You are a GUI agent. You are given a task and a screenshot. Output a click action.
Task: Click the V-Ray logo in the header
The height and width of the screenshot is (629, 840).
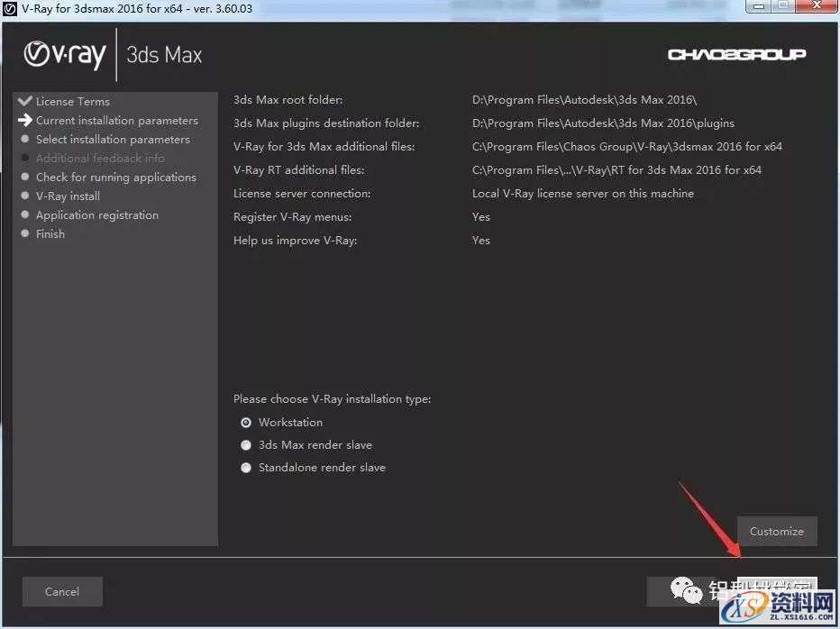tap(64, 55)
